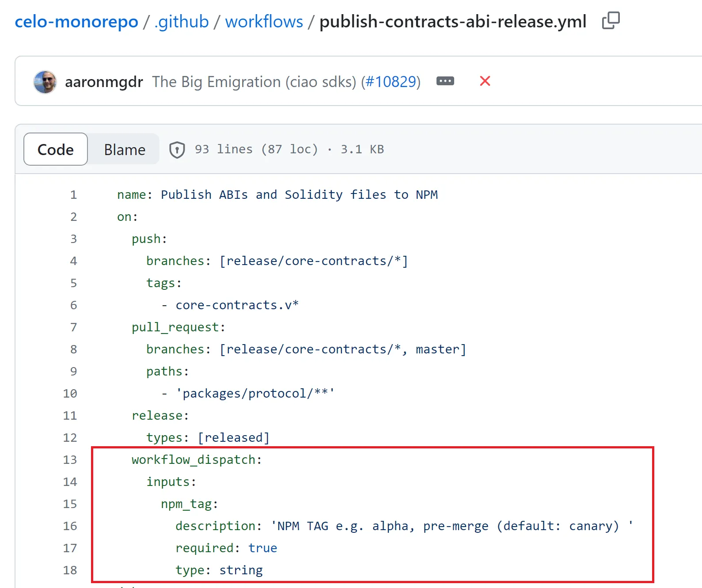This screenshot has width=702, height=588.
Task: Select line number 18 in the gutter
Action: 70,570
